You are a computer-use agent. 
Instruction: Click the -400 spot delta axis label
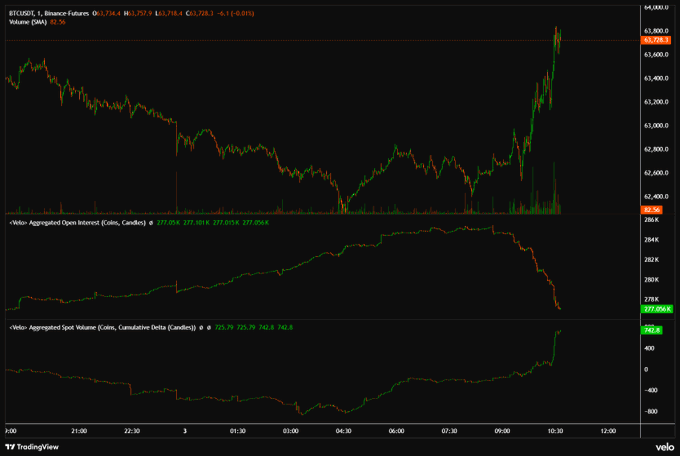651,390
